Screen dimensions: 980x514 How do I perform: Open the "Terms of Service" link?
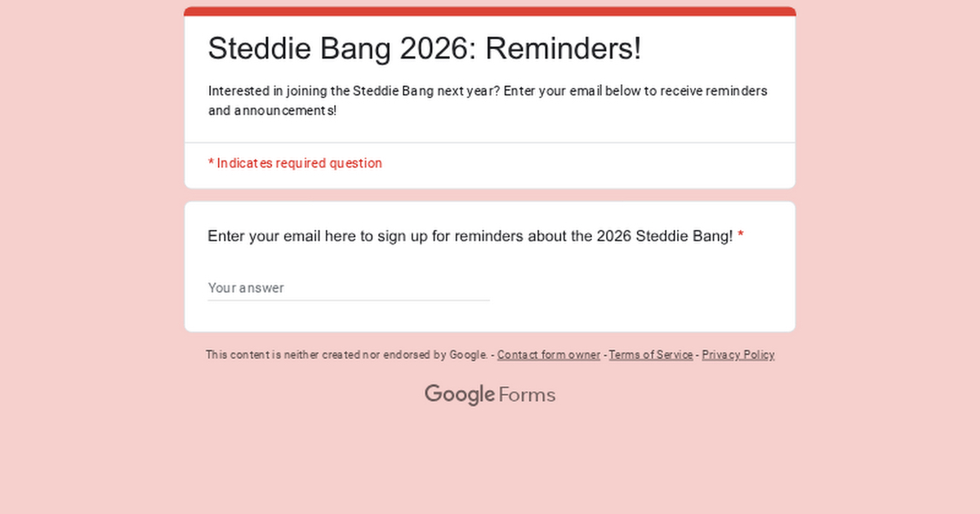(x=650, y=355)
